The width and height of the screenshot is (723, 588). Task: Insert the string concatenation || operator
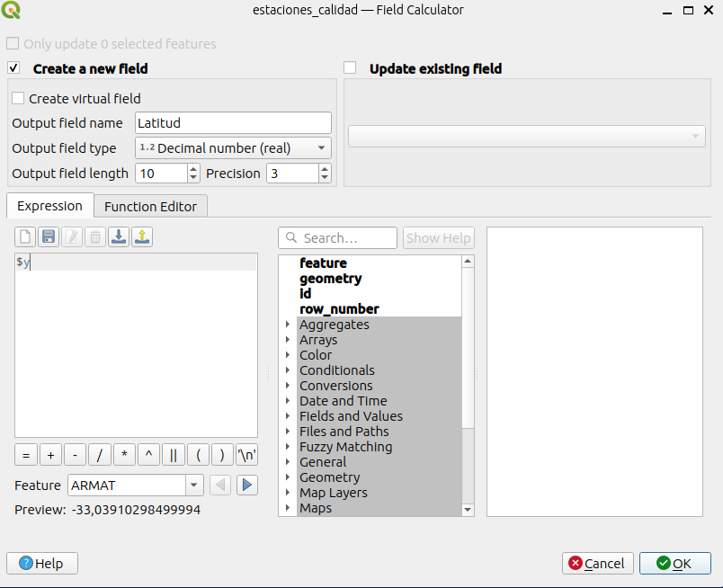point(174,455)
